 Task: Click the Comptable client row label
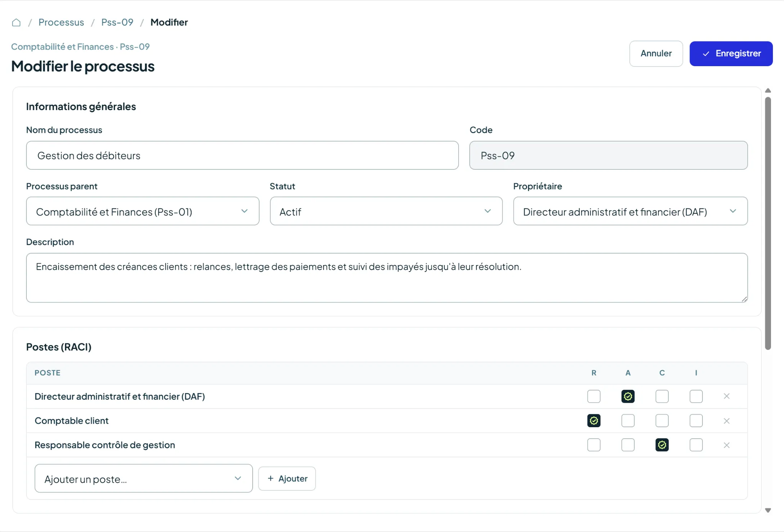(72, 421)
